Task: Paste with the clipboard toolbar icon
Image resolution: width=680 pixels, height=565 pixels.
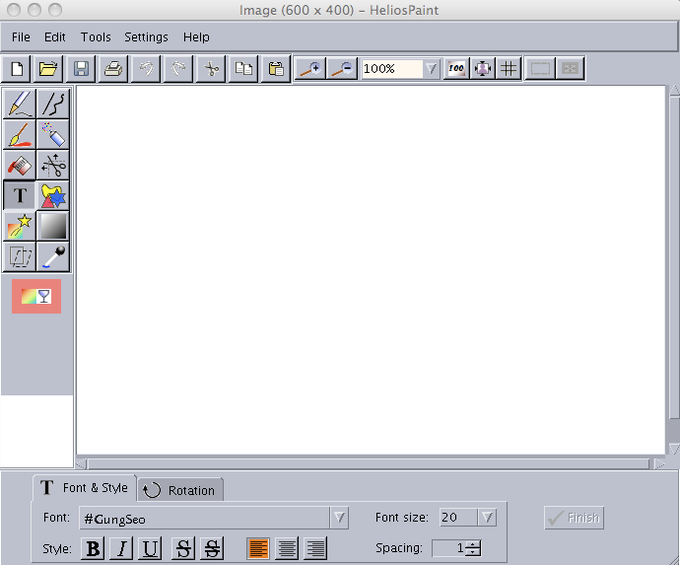Action: pos(276,69)
